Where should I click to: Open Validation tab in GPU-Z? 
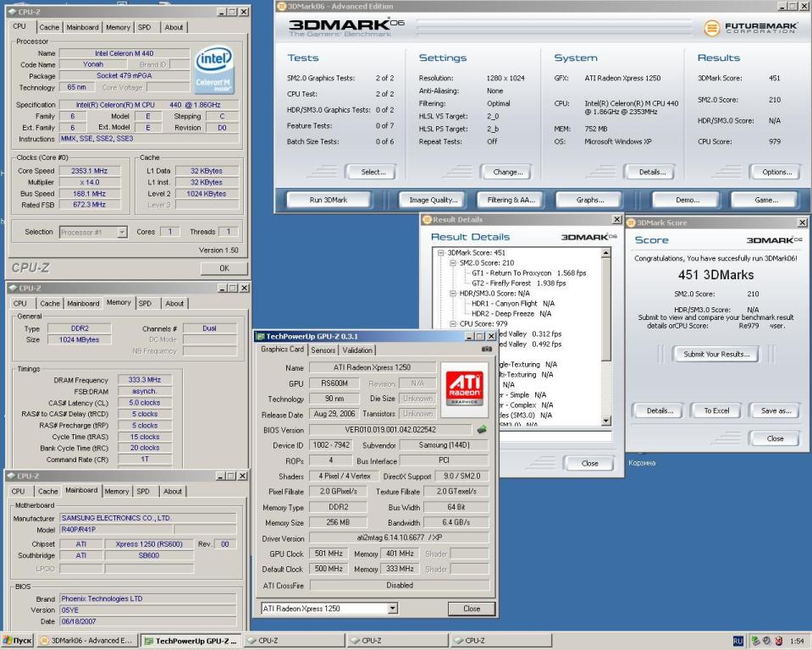coord(356,350)
